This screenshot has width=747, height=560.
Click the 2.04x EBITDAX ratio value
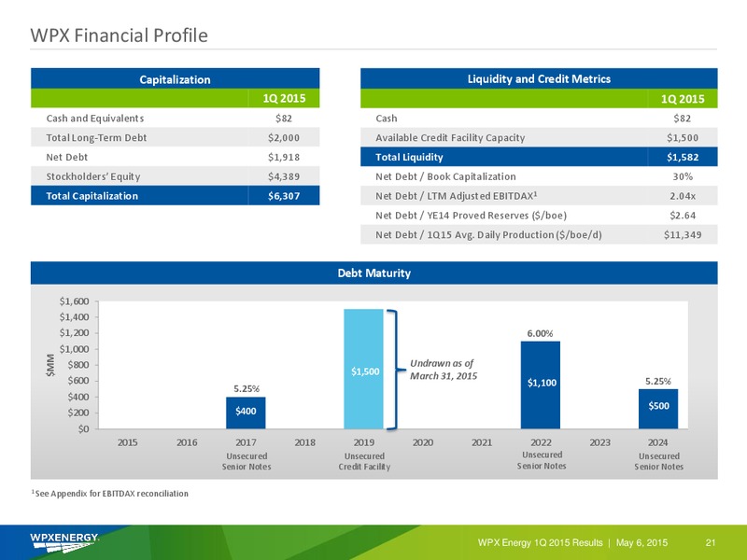pyautogui.click(x=683, y=196)
